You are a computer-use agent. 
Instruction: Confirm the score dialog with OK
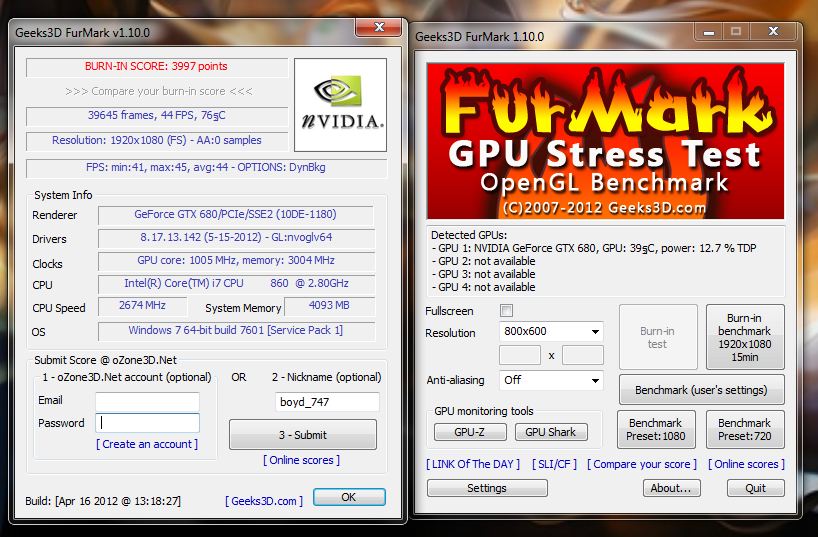(349, 497)
